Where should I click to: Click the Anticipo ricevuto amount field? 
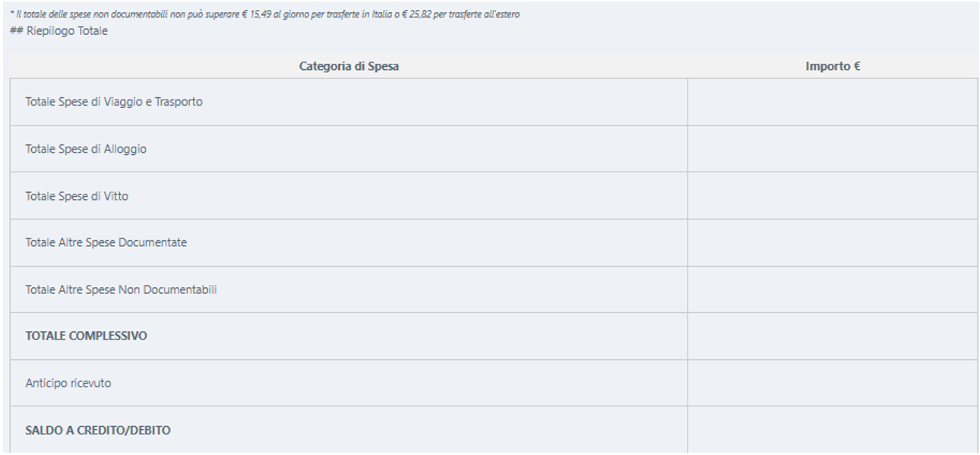pos(833,384)
